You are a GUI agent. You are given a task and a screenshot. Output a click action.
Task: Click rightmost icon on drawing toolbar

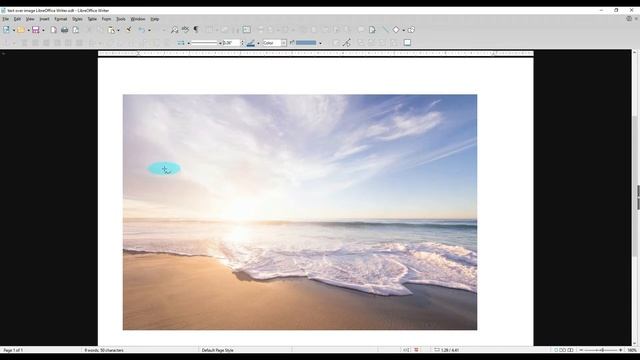407,42
